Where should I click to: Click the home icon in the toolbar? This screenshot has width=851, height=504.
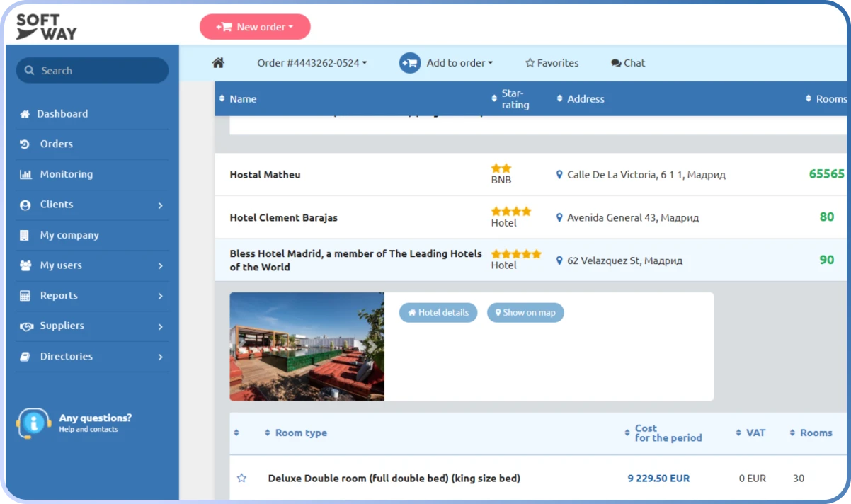218,63
